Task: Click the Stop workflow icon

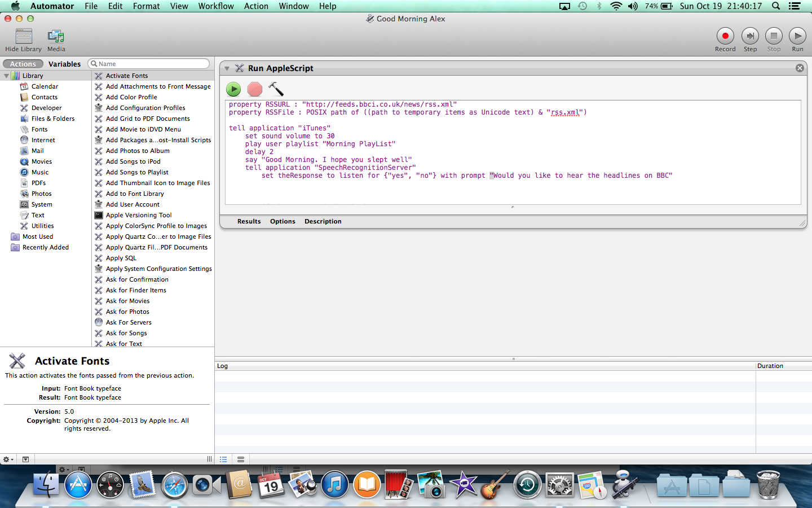Action: 774,36
